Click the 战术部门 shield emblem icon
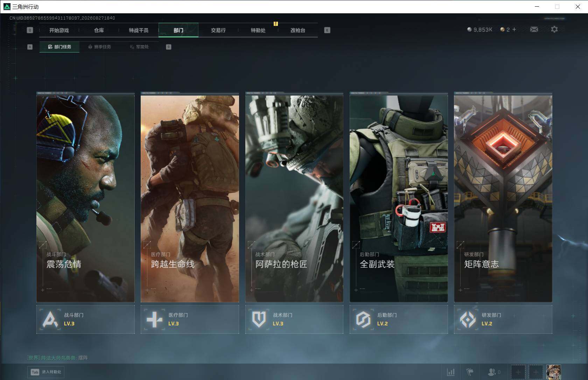 point(259,319)
